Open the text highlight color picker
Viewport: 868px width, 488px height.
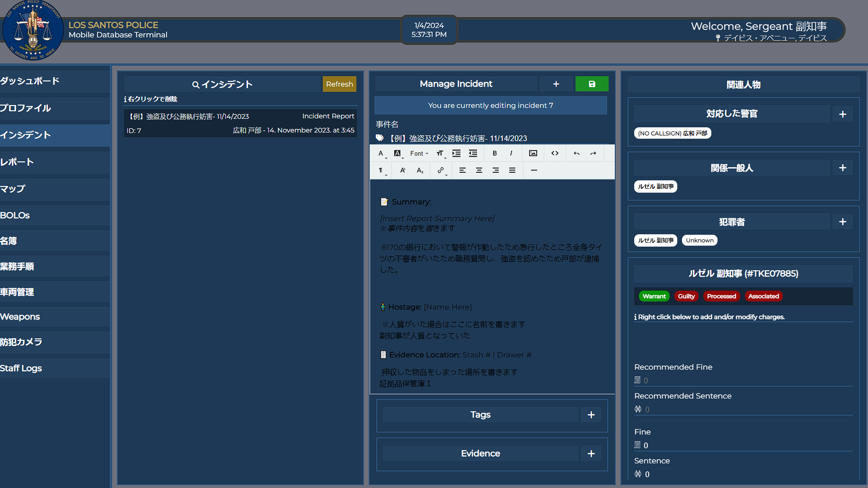click(398, 153)
